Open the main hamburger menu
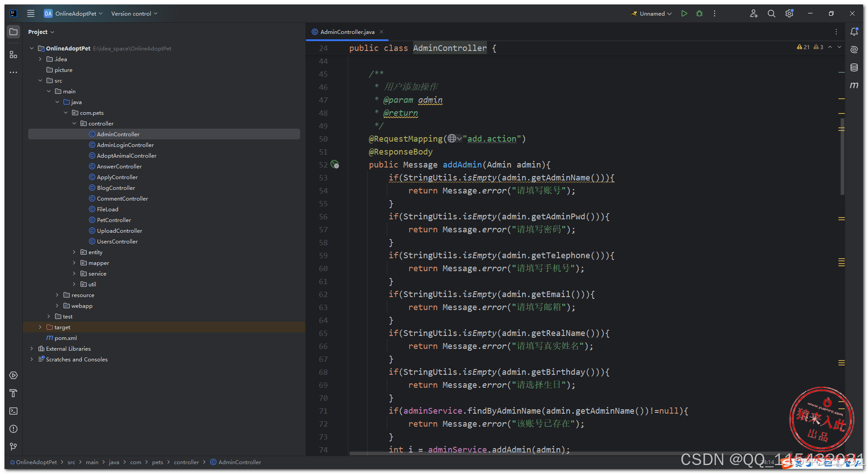The height and width of the screenshot is (474, 868). (x=31, y=13)
